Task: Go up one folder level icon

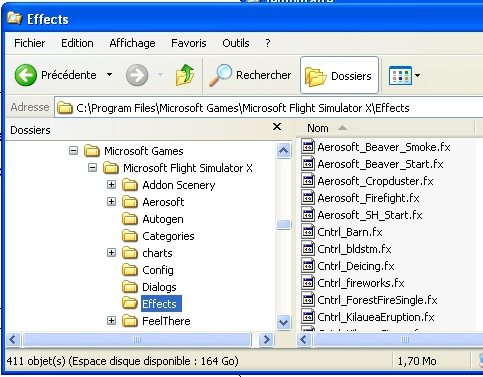Action: coord(185,75)
